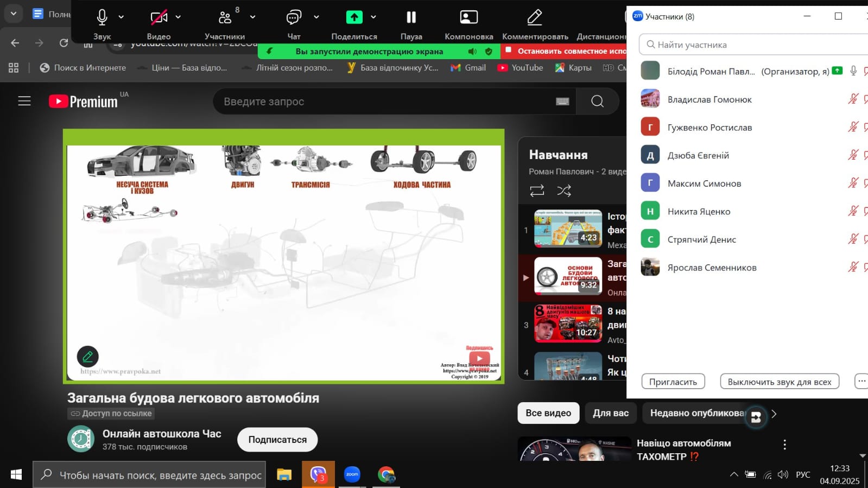Toggle microphone mute with Звук button
This screenshot has width=868, height=488.
(x=102, y=18)
